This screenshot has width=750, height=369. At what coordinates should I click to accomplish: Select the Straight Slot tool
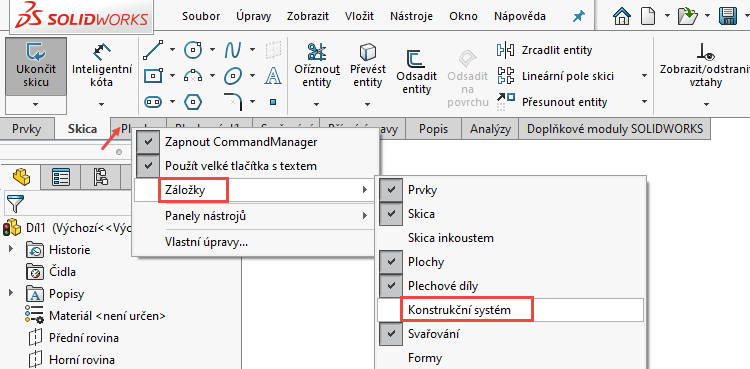click(x=154, y=101)
